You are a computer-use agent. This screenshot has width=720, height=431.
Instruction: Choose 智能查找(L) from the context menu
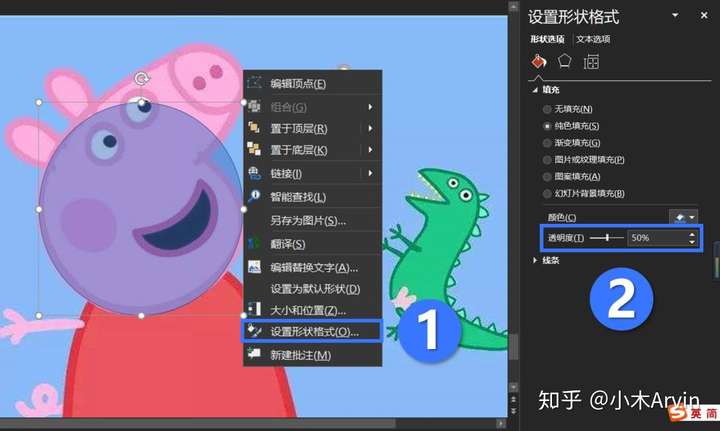pos(312,197)
